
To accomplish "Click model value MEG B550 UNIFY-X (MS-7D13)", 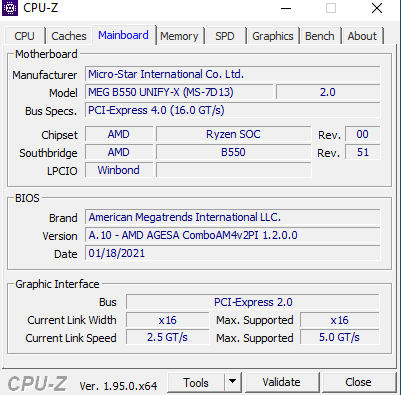I will pyautogui.click(x=179, y=92).
